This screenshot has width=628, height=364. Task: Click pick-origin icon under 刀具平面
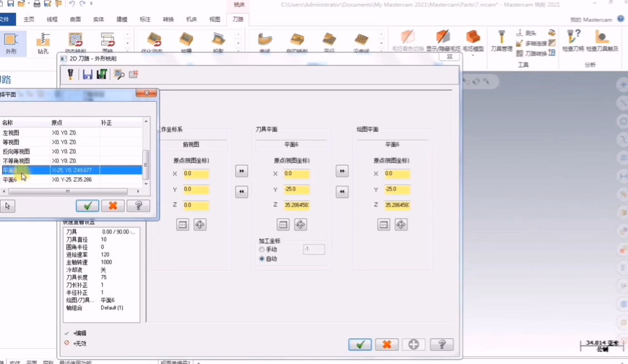pyautogui.click(x=300, y=225)
